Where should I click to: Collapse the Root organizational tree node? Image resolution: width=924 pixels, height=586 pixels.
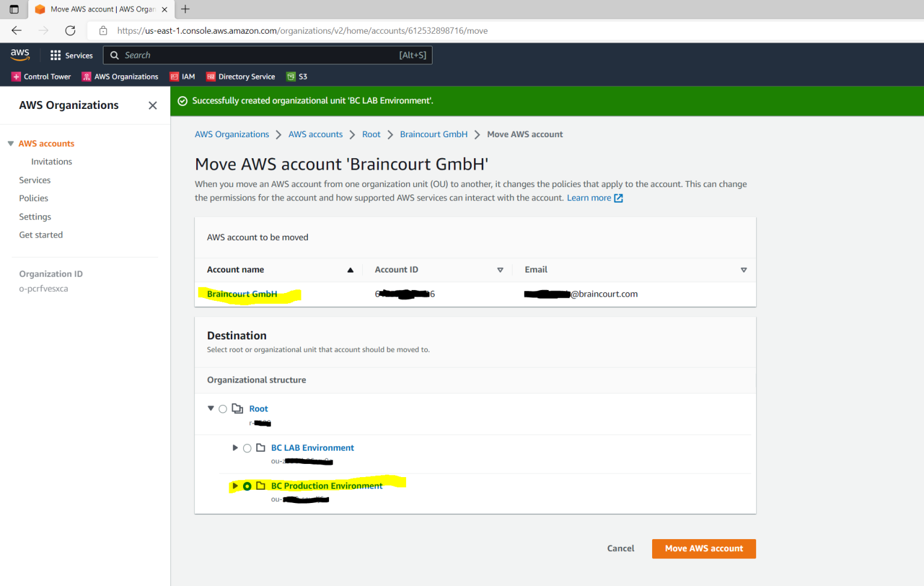[211, 408]
